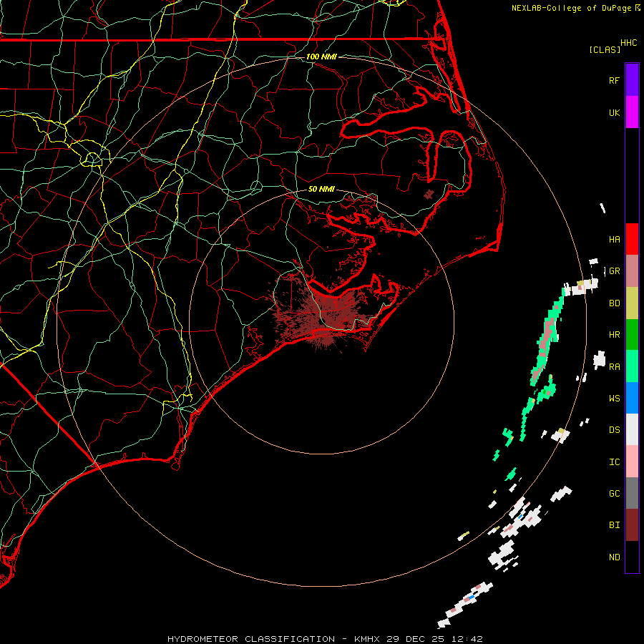644x644 pixels.
Task: Click the GR legend label
Action: pos(614,271)
